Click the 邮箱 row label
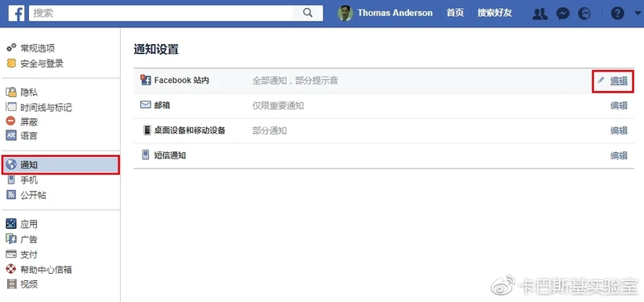 [x=163, y=105]
